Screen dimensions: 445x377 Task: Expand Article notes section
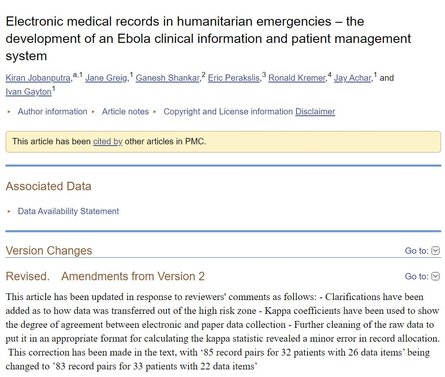[x=125, y=112]
